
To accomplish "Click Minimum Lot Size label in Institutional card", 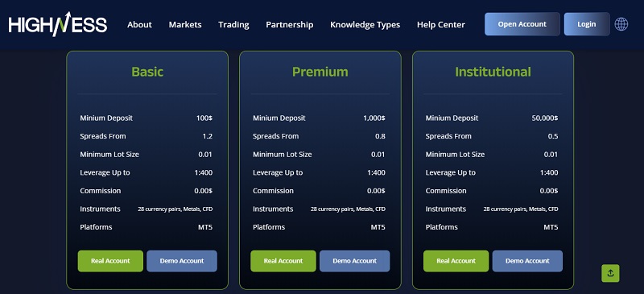I will pos(455,155).
